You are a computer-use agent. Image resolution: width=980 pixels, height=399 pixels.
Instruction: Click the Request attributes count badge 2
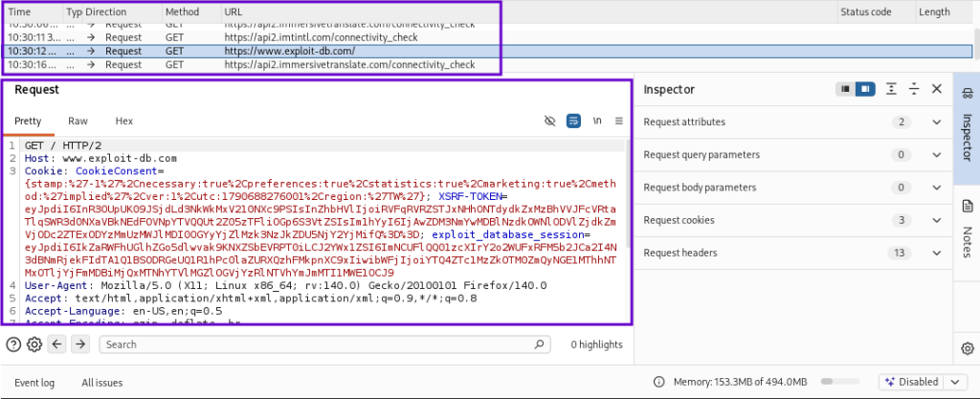[x=902, y=122]
